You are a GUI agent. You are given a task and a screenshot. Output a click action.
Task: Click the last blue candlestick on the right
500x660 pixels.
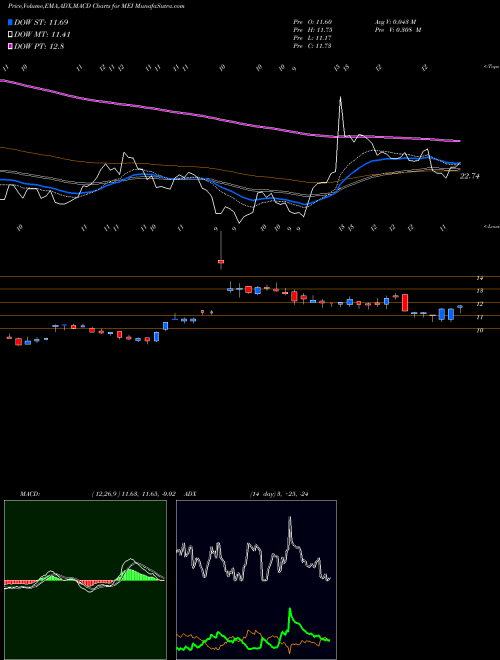point(460,307)
